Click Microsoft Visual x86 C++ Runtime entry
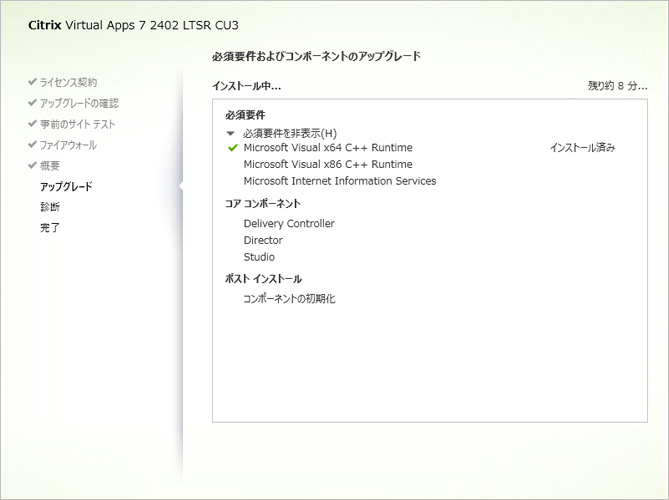This screenshot has height=500, width=669. tap(327, 164)
